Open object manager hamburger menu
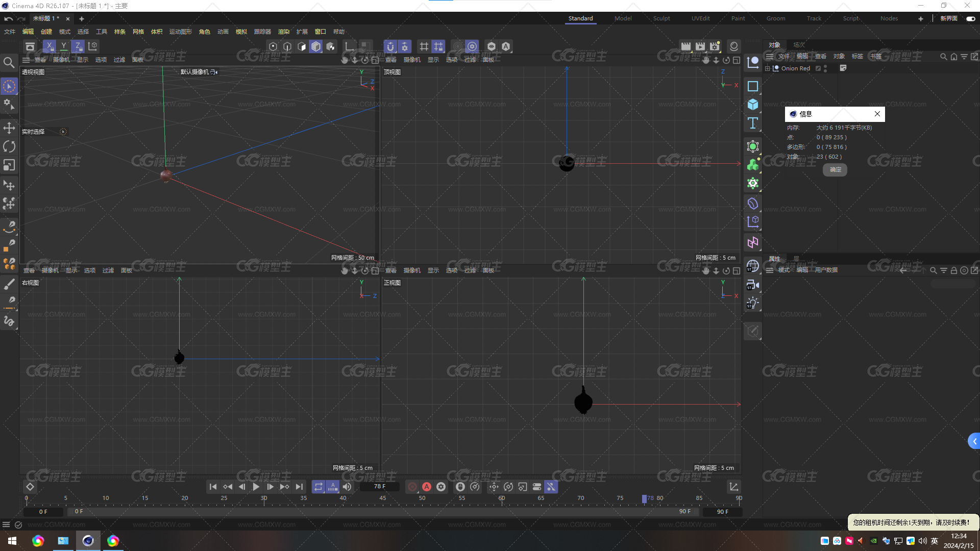This screenshot has height=551, width=980. pyautogui.click(x=769, y=57)
